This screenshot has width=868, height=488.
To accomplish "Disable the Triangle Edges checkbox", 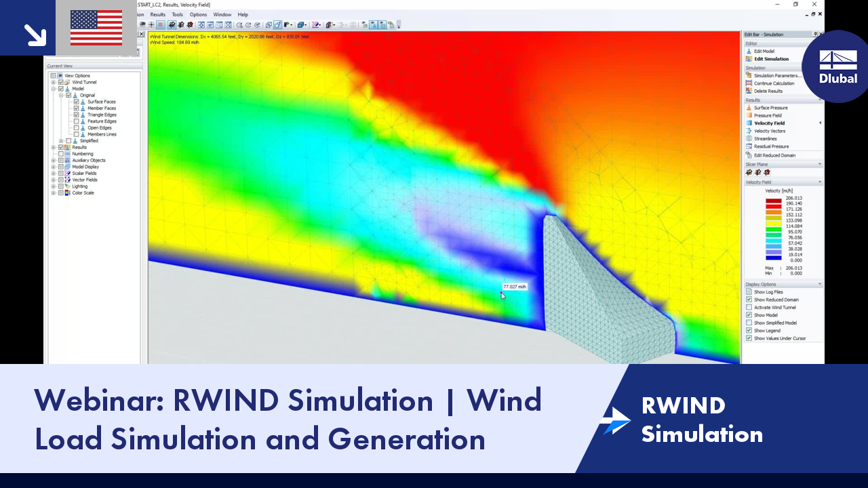I will point(76,115).
